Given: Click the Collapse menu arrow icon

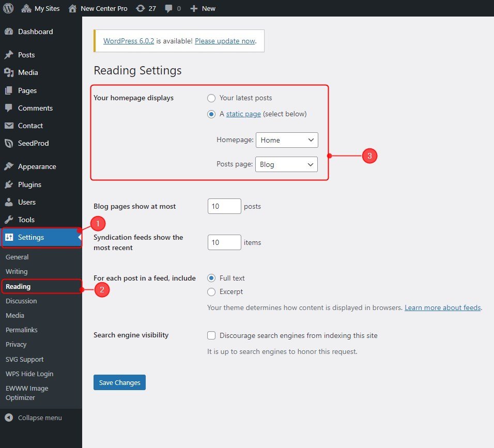Looking at the screenshot, I should click(9, 418).
